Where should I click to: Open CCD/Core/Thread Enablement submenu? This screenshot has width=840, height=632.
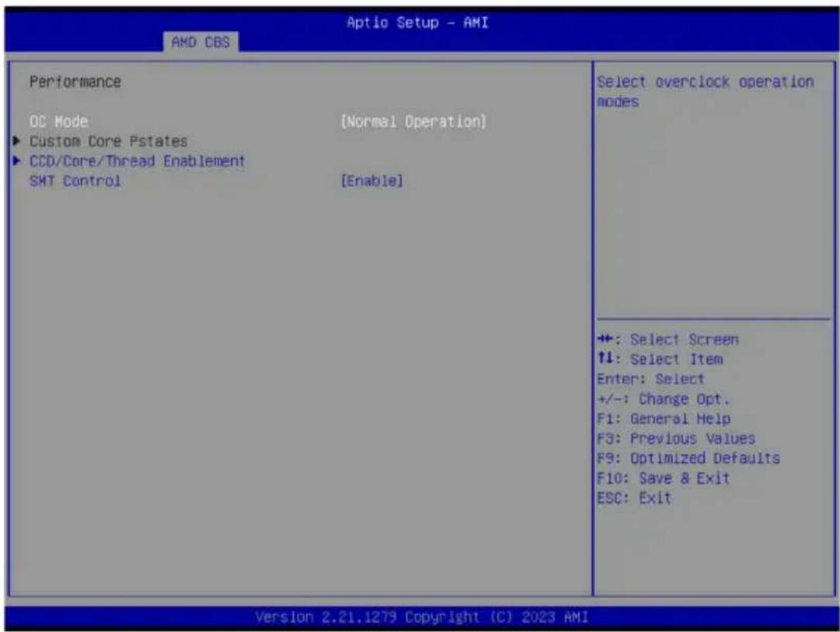(x=137, y=161)
